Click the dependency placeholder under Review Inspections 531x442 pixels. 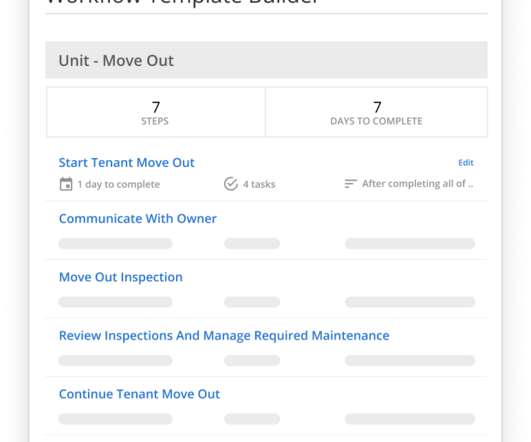tap(410, 360)
